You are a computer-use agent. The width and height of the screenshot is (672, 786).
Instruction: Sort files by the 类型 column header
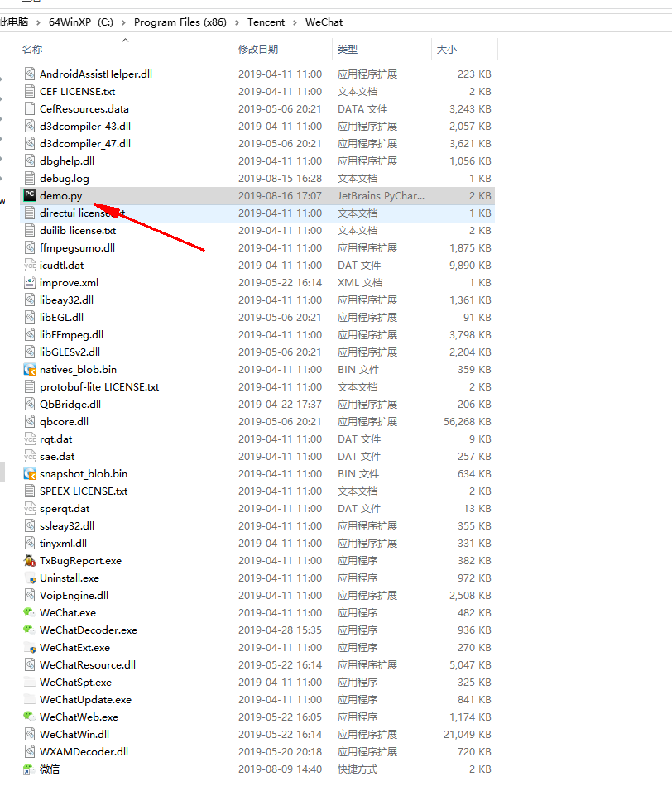click(348, 49)
